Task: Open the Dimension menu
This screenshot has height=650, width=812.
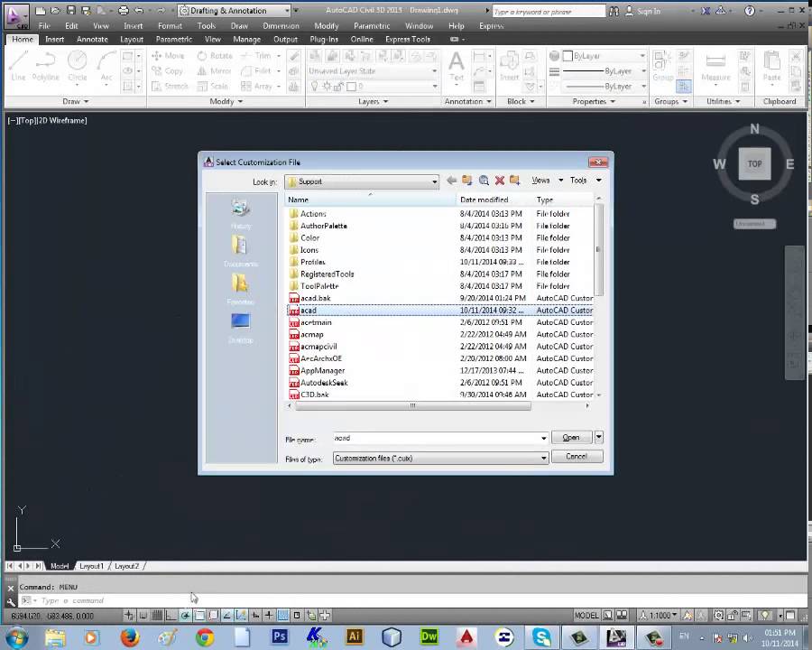Action: coord(281,25)
